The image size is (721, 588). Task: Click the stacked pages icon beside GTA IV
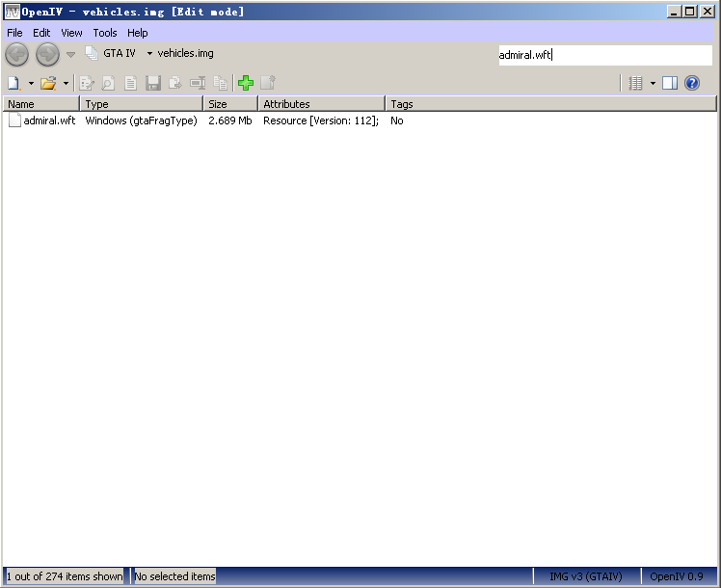[x=92, y=53]
